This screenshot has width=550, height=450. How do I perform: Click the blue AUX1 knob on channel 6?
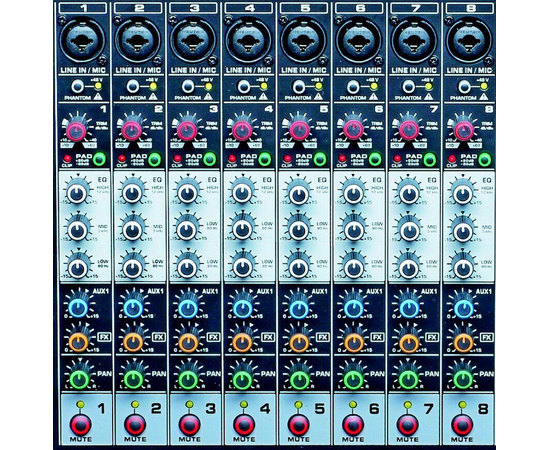[x=354, y=308]
